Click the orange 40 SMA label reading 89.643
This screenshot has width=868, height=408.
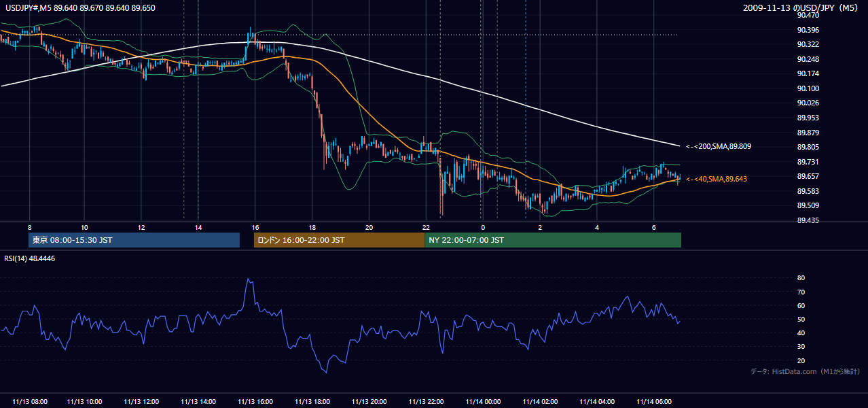pyautogui.click(x=717, y=179)
